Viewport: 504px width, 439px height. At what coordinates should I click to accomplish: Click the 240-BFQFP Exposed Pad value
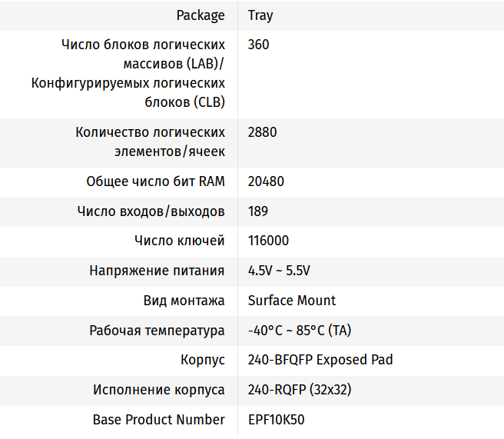click(320, 360)
